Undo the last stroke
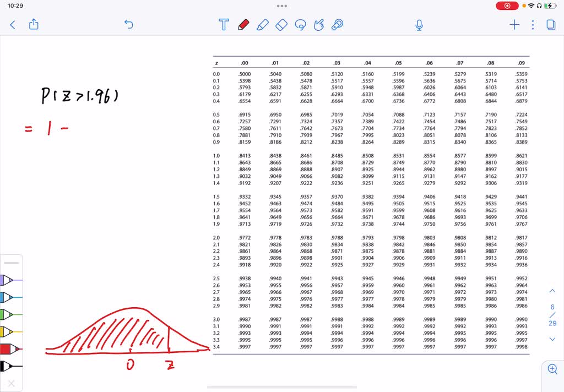 128,24
